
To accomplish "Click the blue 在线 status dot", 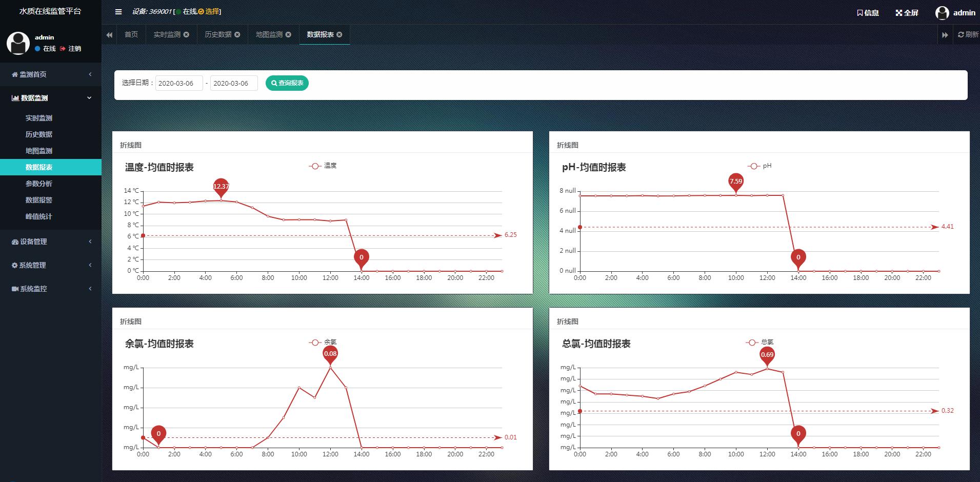I will 37,49.
